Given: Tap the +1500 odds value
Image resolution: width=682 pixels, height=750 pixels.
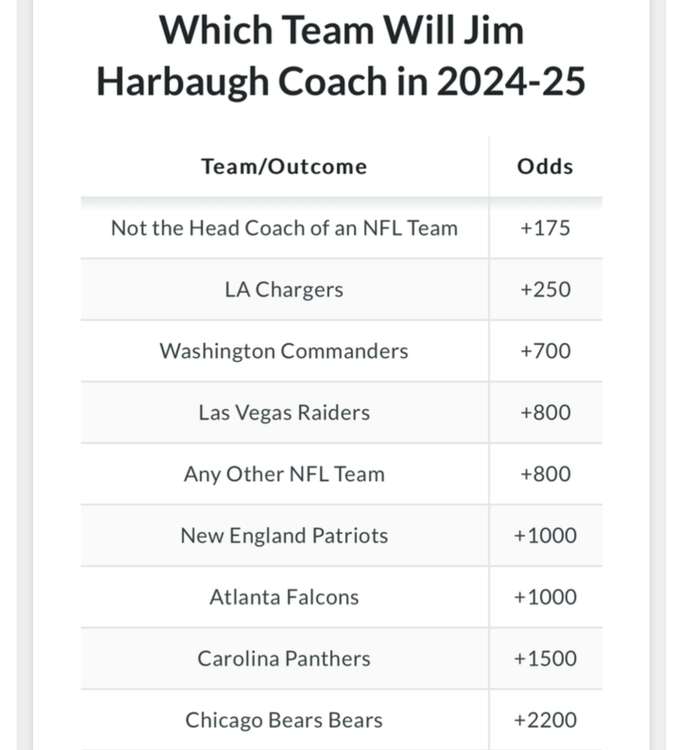Looking at the screenshot, I should (x=545, y=659).
